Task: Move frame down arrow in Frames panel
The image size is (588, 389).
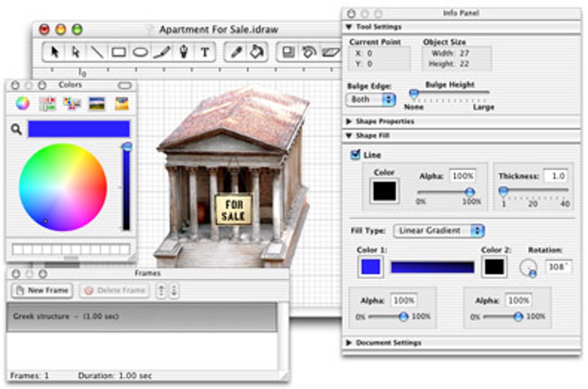Action: click(x=174, y=291)
